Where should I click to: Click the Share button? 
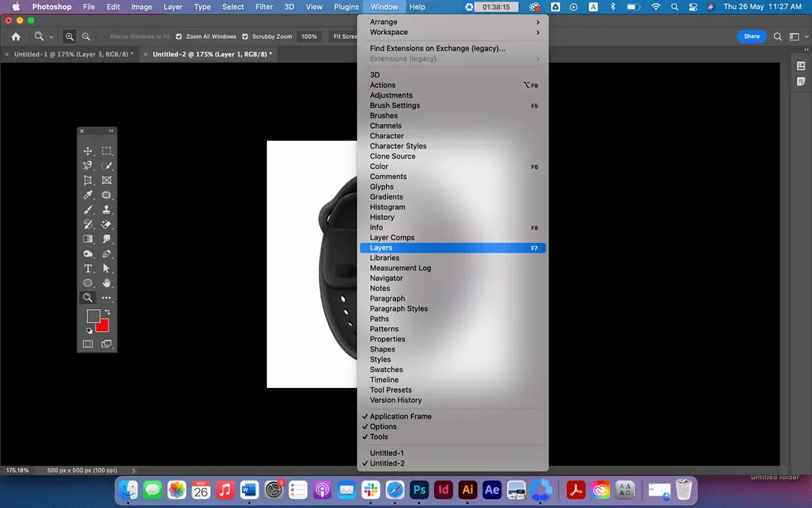click(x=751, y=36)
